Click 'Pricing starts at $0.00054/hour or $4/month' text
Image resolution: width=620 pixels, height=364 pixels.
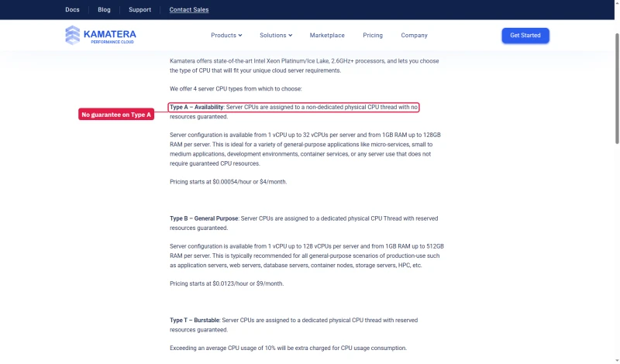(x=228, y=182)
